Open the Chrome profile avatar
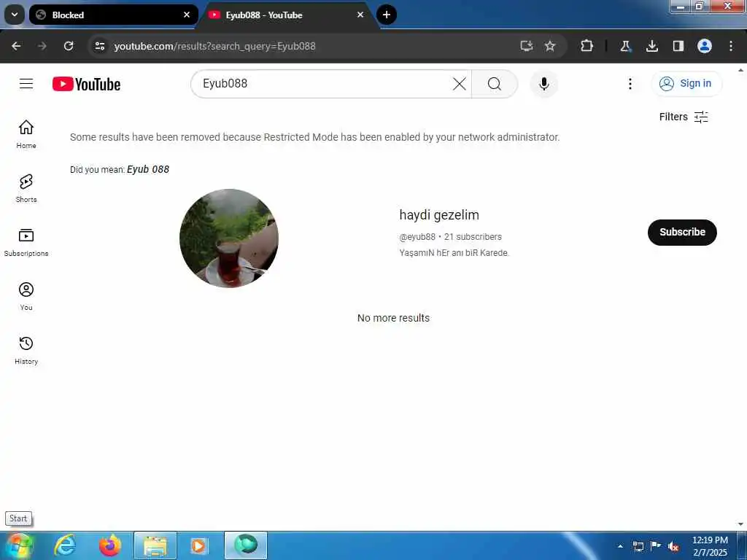Screen dimensions: 747x560 point(705,46)
